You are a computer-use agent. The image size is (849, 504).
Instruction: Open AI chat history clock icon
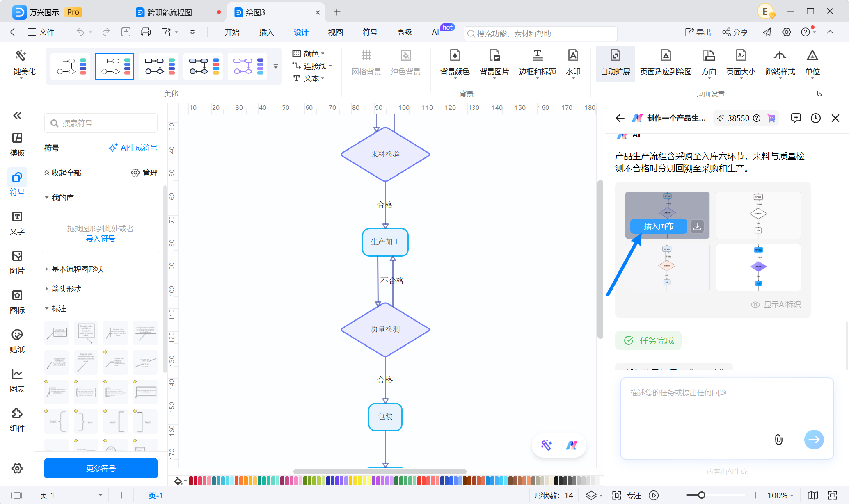click(816, 118)
